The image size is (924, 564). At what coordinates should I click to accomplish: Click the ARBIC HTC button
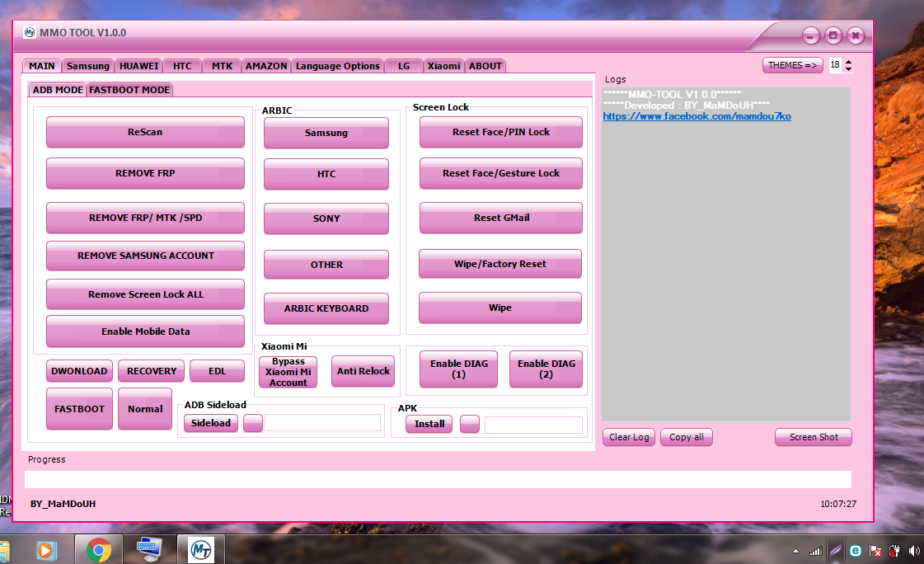click(x=326, y=174)
